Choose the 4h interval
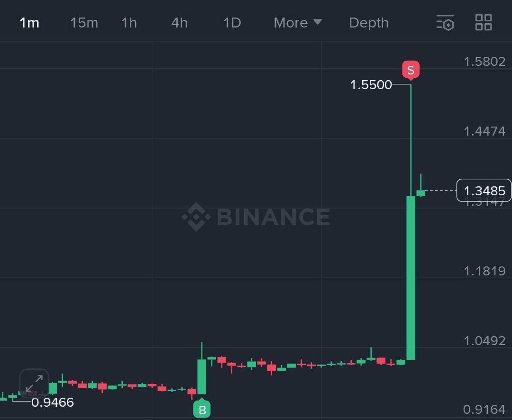 [179, 23]
